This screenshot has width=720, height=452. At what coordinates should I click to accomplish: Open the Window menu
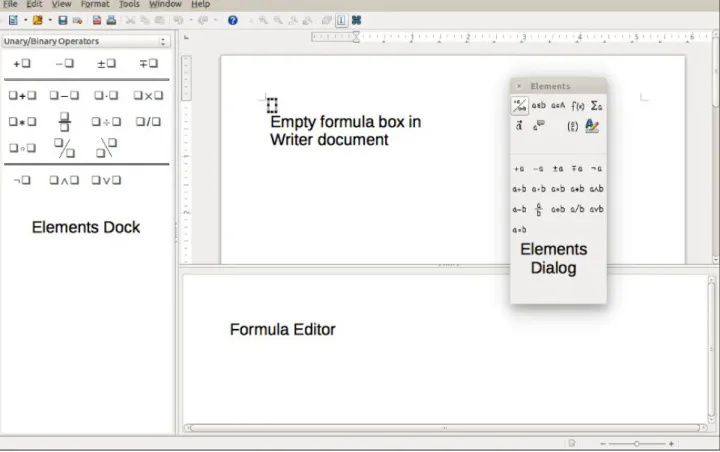point(165,4)
